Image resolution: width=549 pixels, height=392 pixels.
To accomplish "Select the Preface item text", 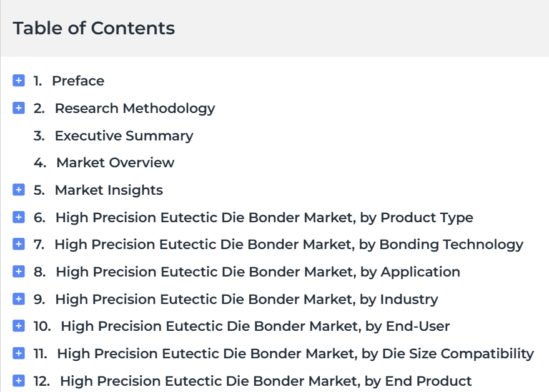I will pyautogui.click(x=78, y=81).
